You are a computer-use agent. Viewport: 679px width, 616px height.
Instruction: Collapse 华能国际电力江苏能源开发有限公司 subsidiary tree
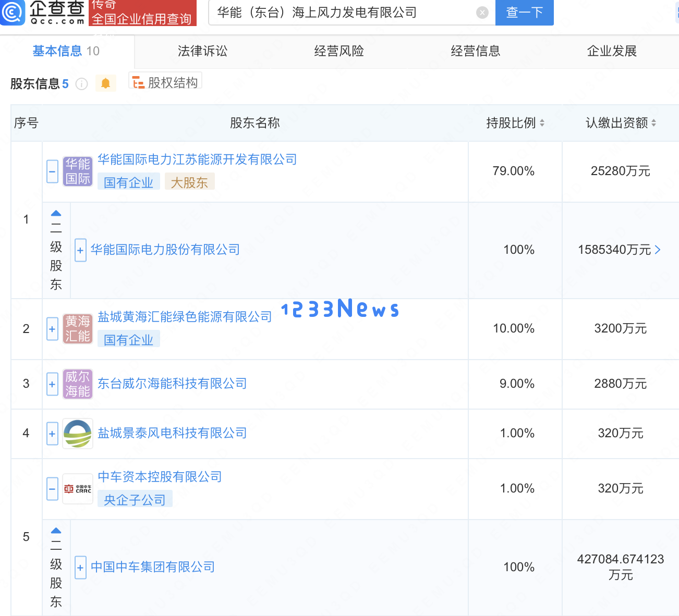[52, 171]
